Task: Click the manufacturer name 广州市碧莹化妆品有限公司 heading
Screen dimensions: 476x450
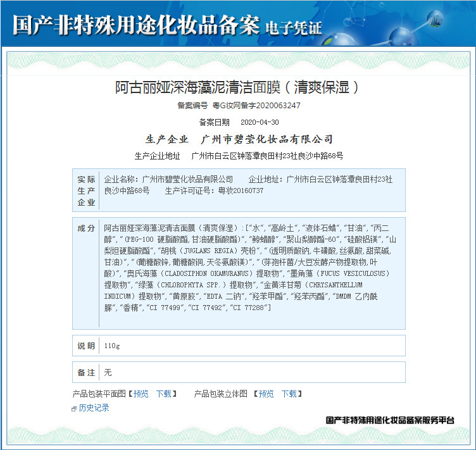Action: click(x=267, y=139)
